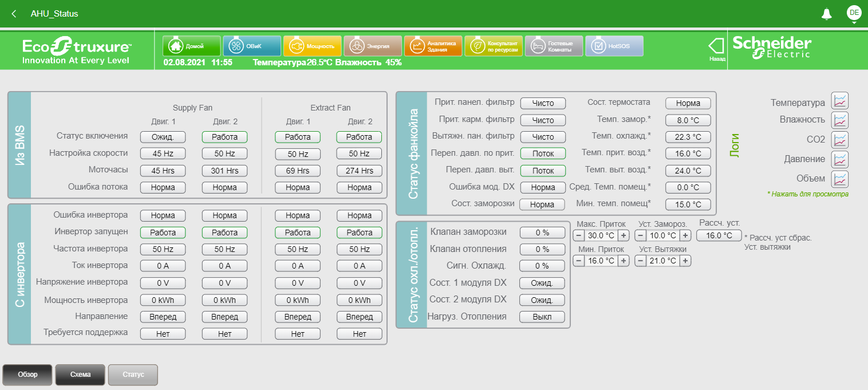Decrease Уст. Вытяжки setpoint with minus
The width and height of the screenshot is (868, 390).
[641, 261]
